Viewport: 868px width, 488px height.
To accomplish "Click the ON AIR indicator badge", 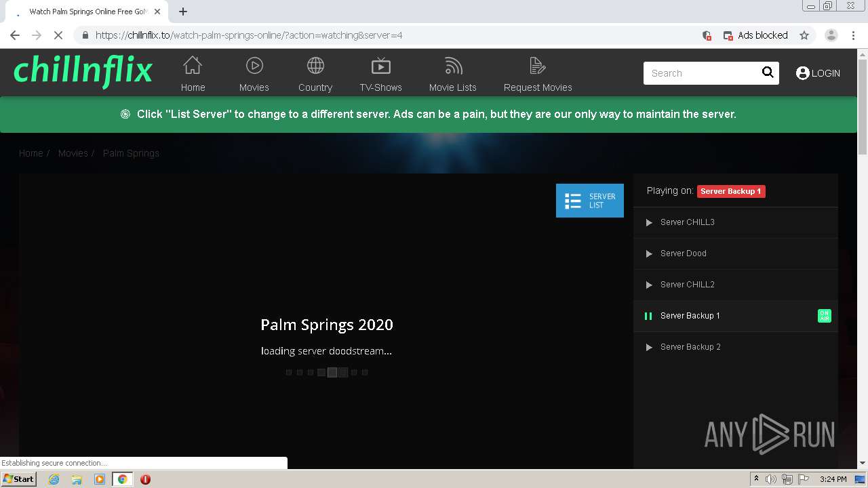I will pos(824,316).
